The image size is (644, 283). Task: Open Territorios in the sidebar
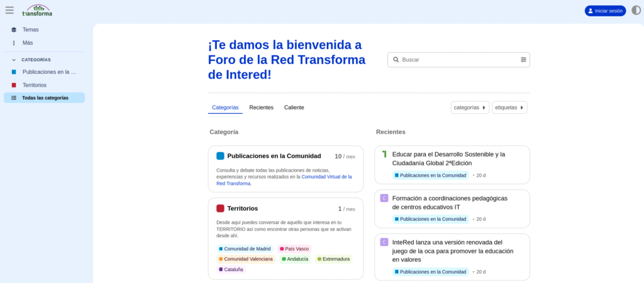pos(45,85)
